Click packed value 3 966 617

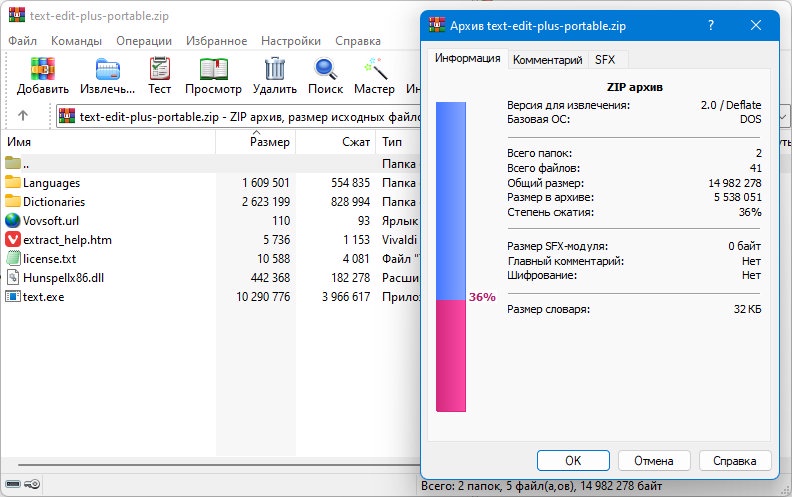(x=346, y=296)
